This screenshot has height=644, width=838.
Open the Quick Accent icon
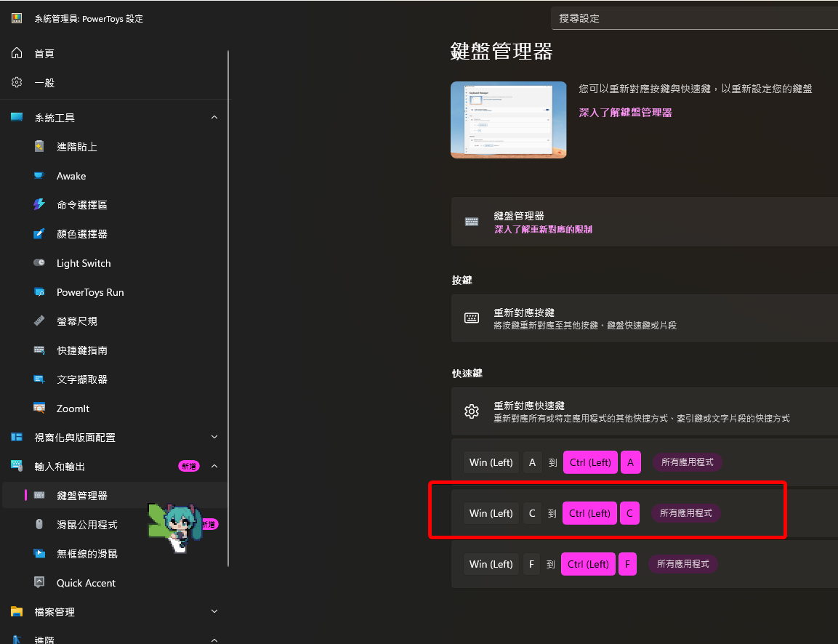[x=39, y=582]
